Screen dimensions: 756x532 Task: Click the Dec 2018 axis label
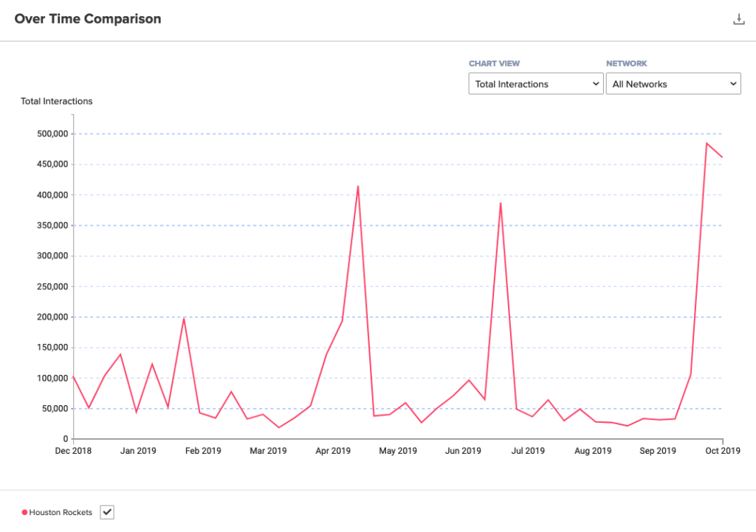(73, 450)
